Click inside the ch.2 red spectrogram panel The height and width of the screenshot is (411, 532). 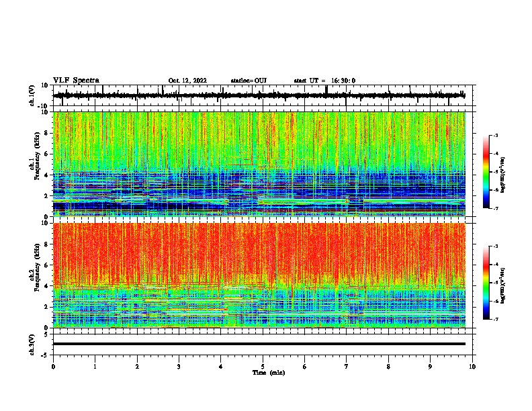click(259, 275)
